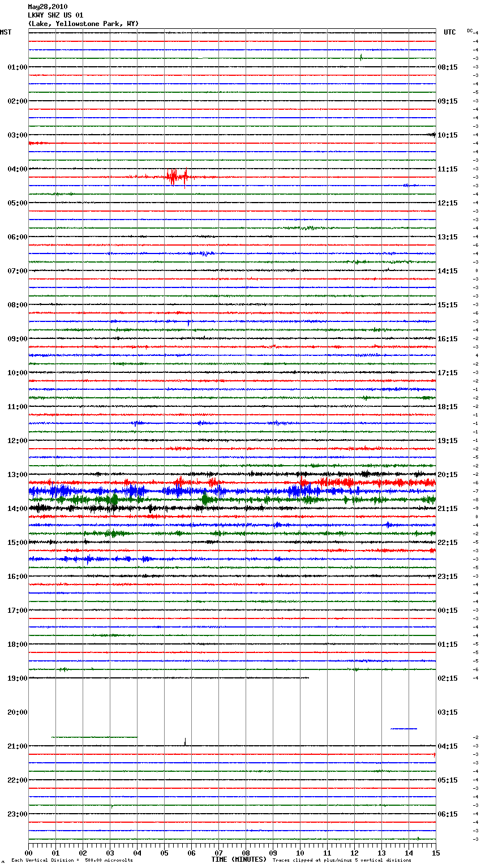Click the 00:15 UTC time label

tap(448, 611)
